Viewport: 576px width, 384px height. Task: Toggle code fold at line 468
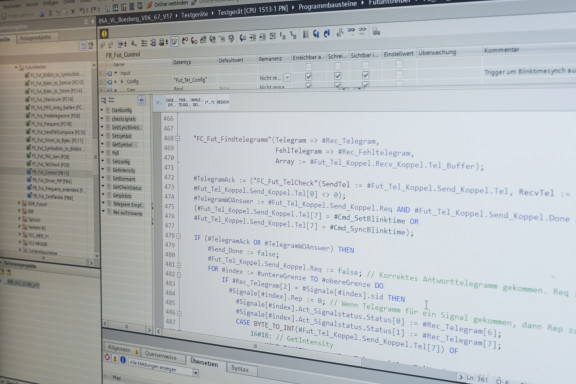(177, 139)
